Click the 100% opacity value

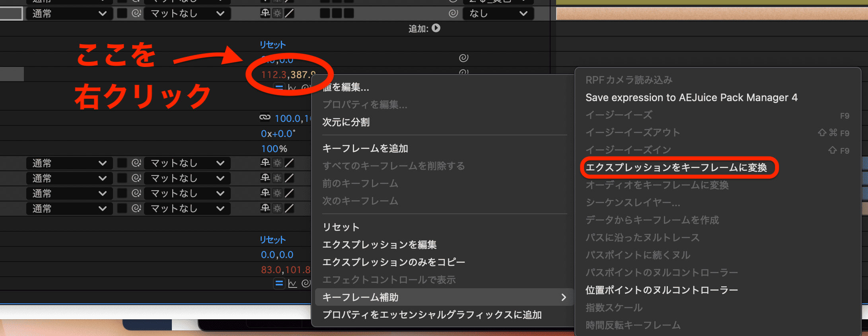click(x=274, y=149)
